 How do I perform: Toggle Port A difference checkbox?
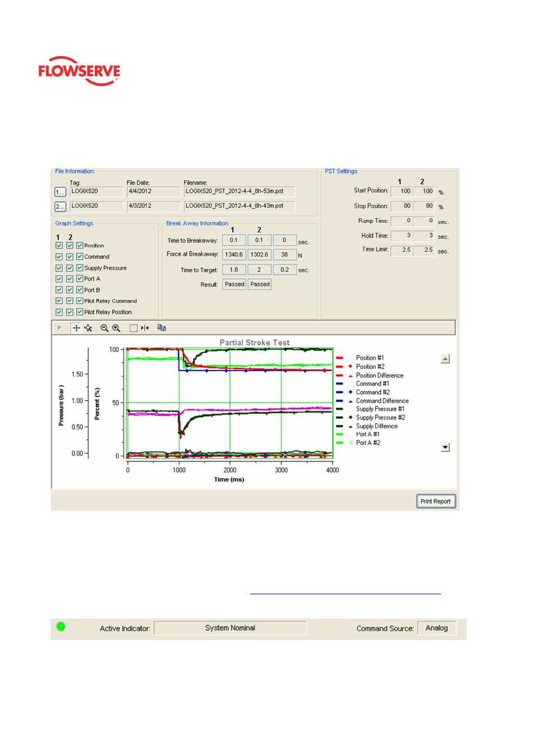[x=79, y=278]
